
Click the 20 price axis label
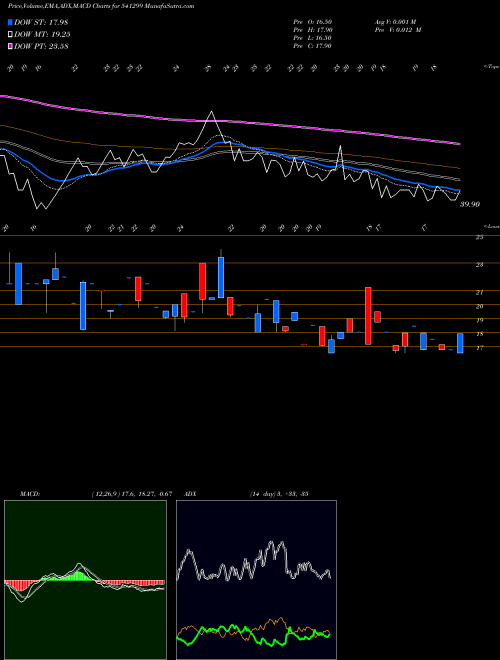click(x=479, y=306)
